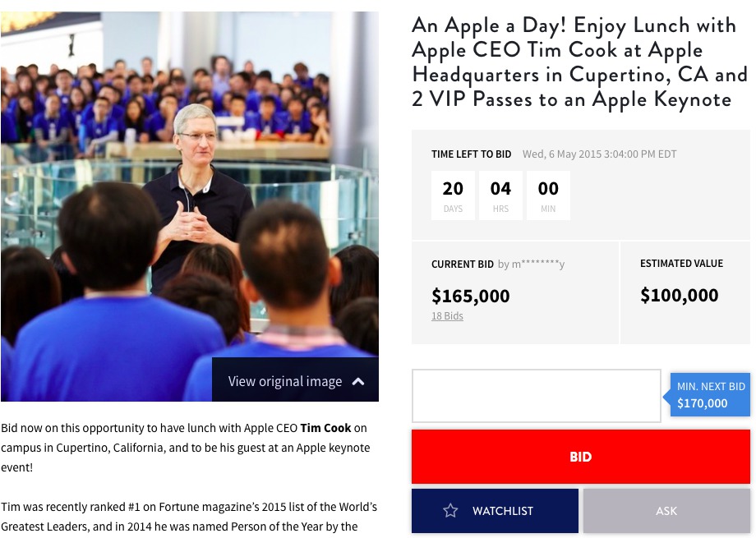The height and width of the screenshot is (538, 756).
Task: Select the 20 Days countdown box
Action: pos(453,195)
